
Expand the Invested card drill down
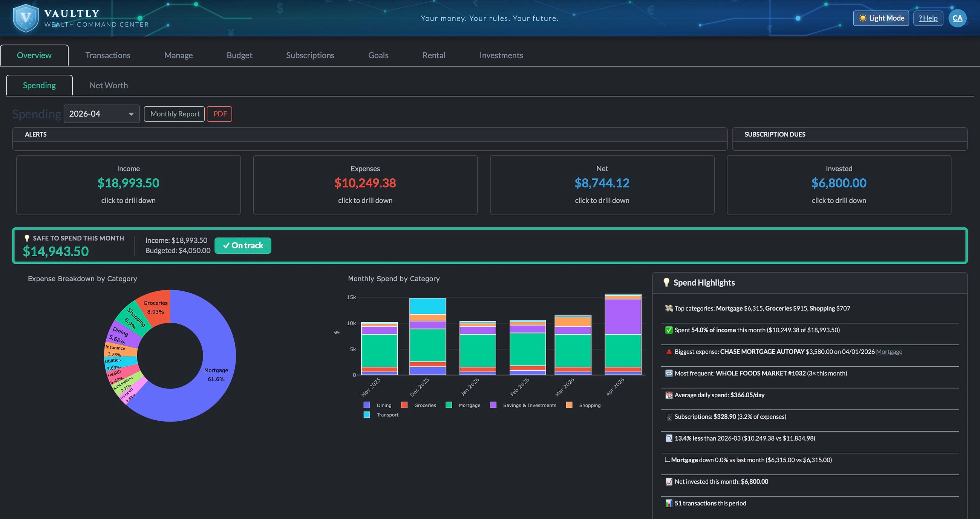pos(839,185)
